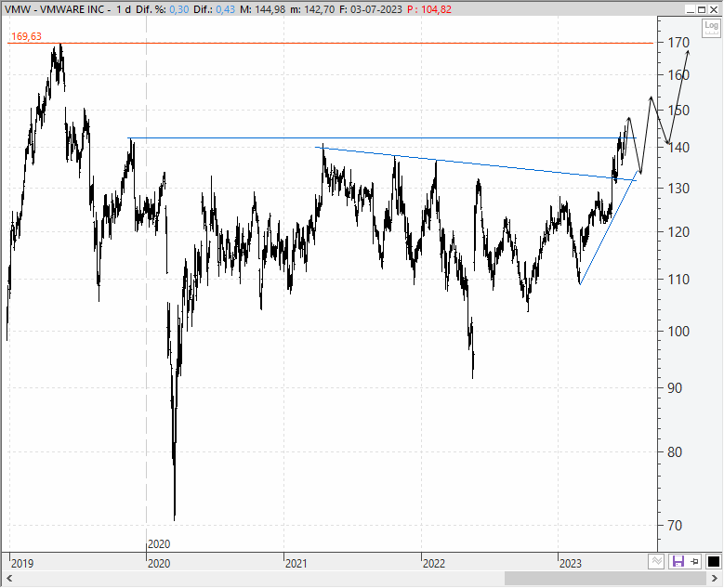Click the F: 03-07-2023 date in the header

(371, 9)
